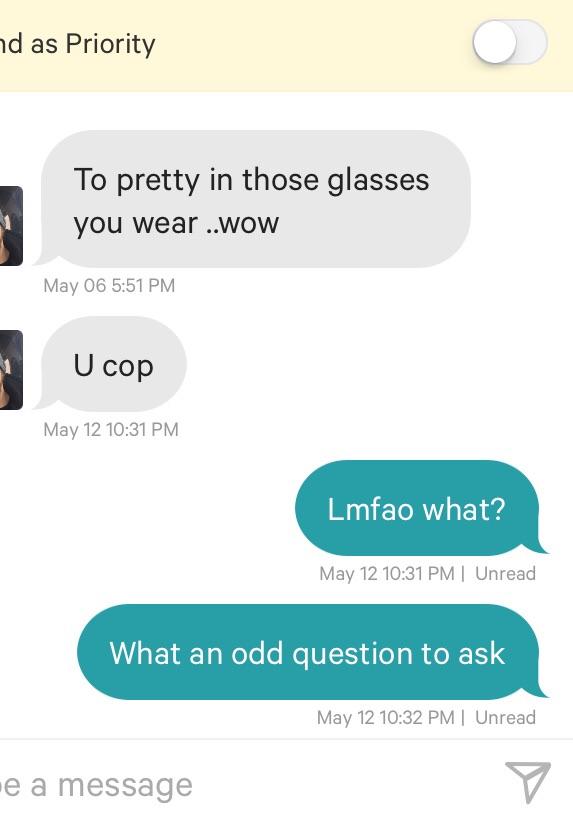Open profile photo beside 'U cop' message

(11, 370)
